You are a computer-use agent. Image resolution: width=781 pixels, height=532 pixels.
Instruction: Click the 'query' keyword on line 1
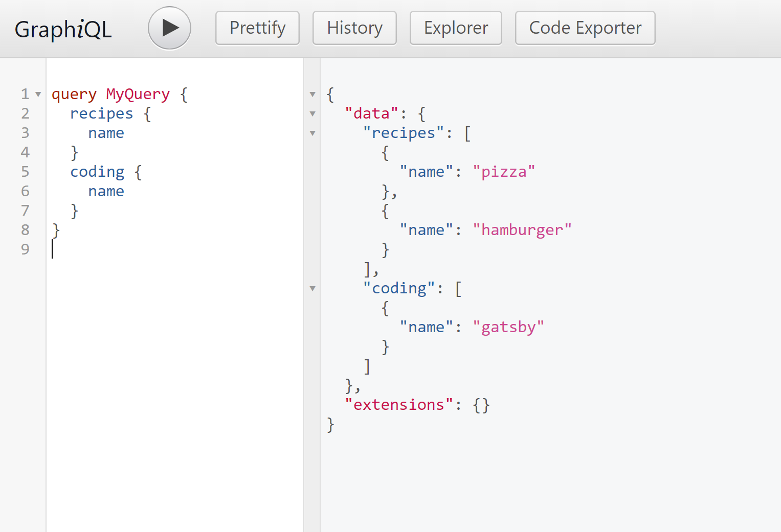(x=74, y=95)
